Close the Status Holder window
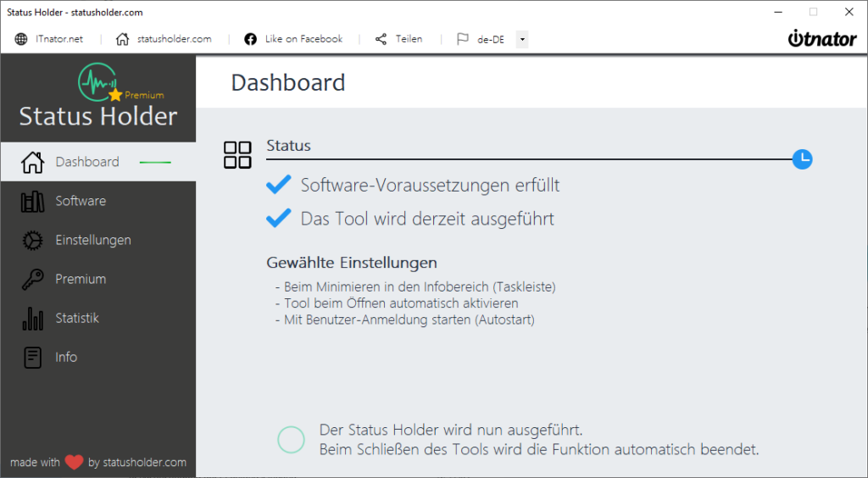868x478 pixels. point(849,12)
